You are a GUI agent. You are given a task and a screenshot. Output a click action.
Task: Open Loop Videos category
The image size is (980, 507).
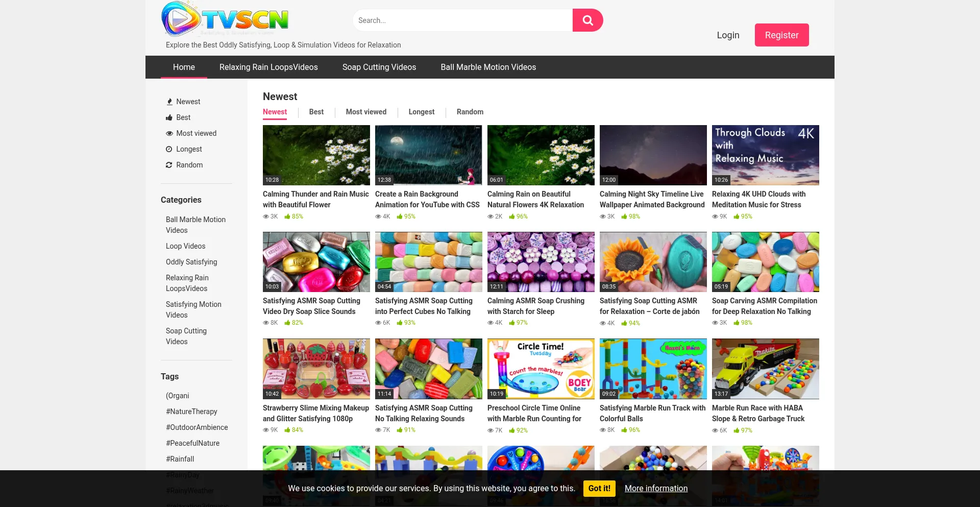point(186,246)
